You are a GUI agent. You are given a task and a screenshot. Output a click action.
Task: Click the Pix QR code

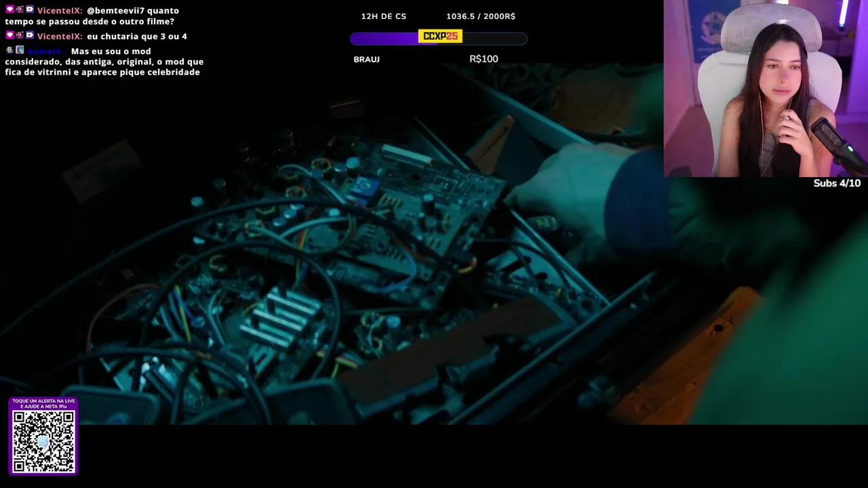coord(43,441)
